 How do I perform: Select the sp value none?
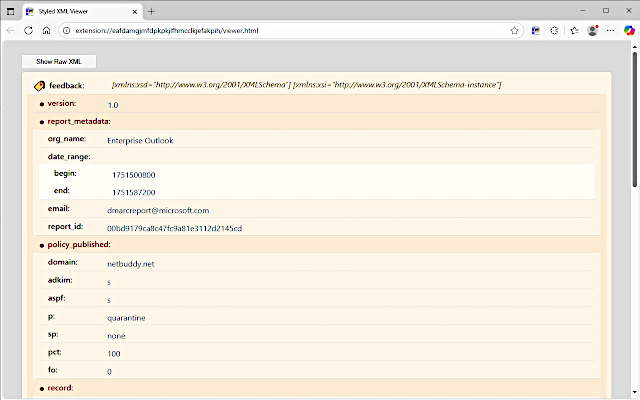coord(116,336)
